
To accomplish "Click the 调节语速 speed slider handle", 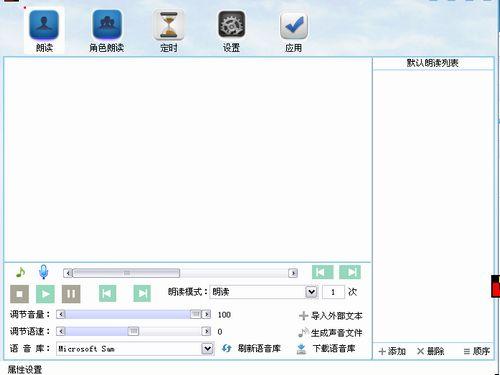I will pyautogui.click(x=133, y=331).
